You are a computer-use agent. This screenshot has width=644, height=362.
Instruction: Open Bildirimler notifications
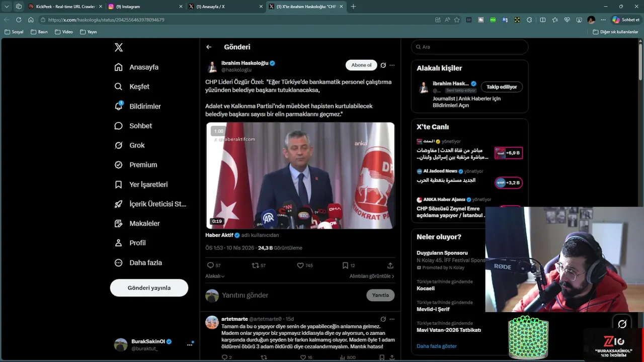click(x=137, y=106)
